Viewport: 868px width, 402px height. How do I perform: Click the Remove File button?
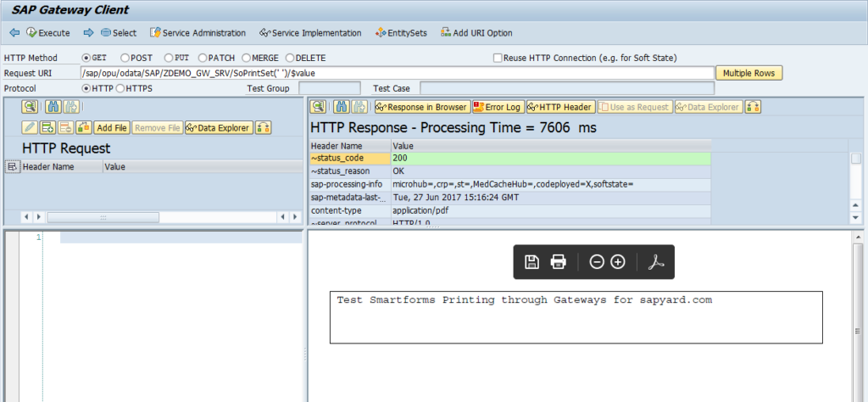point(158,128)
